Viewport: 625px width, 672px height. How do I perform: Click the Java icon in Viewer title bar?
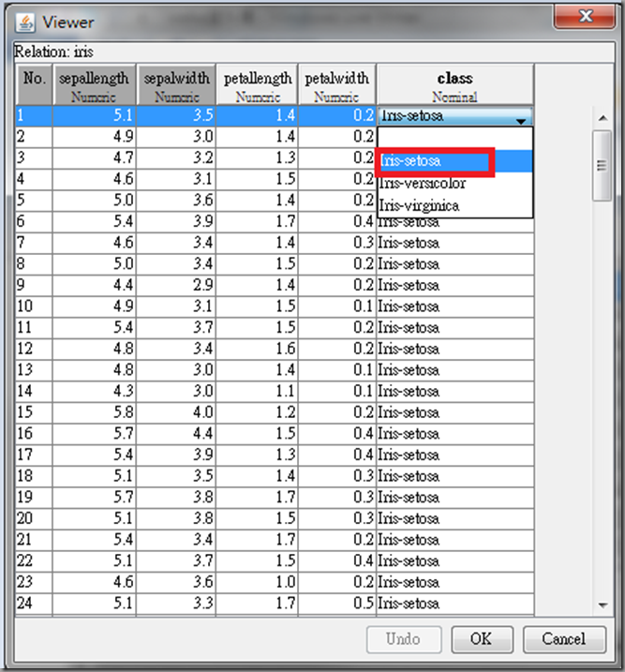coord(25,22)
